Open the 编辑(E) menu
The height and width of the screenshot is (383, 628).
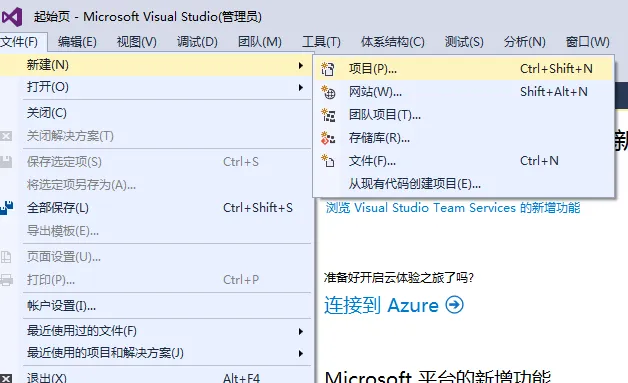[x=77, y=42]
